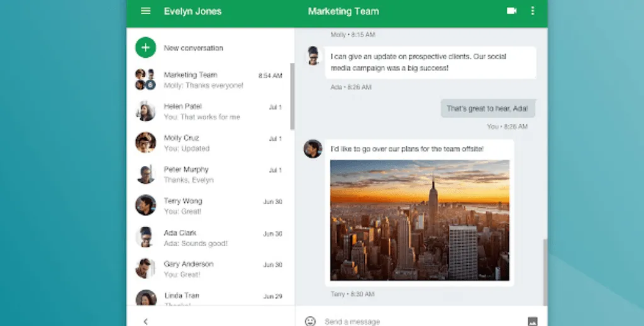Image resolution: width=644 pixels, height=326 pixels.
Task: Collapse sidebar with the back chevron
Action: pos(145,322)
